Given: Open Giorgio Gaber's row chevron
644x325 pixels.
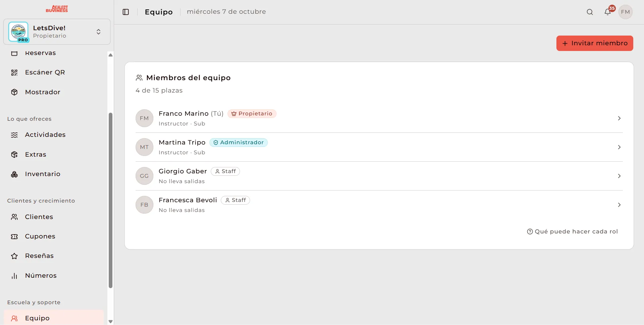Looking at the screenshot, I should pos(619,176).
